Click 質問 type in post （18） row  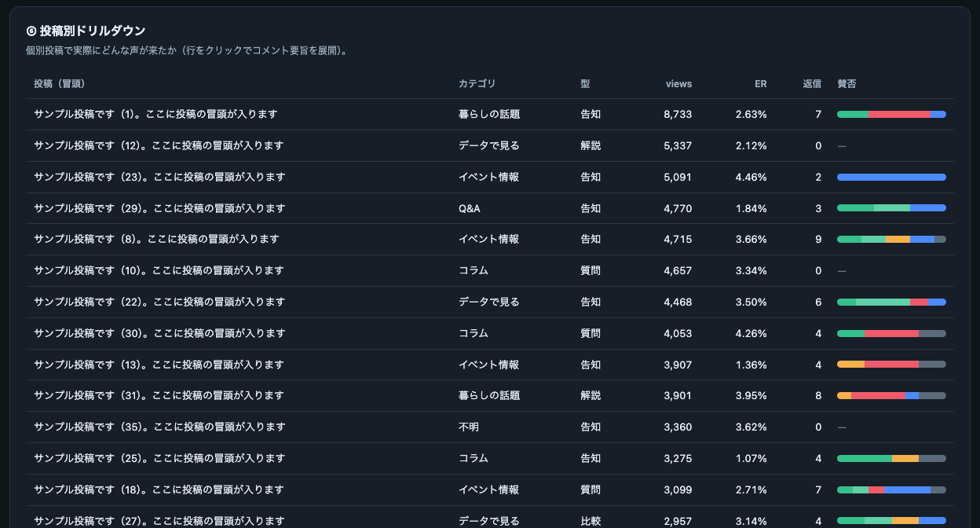[591, 490]
